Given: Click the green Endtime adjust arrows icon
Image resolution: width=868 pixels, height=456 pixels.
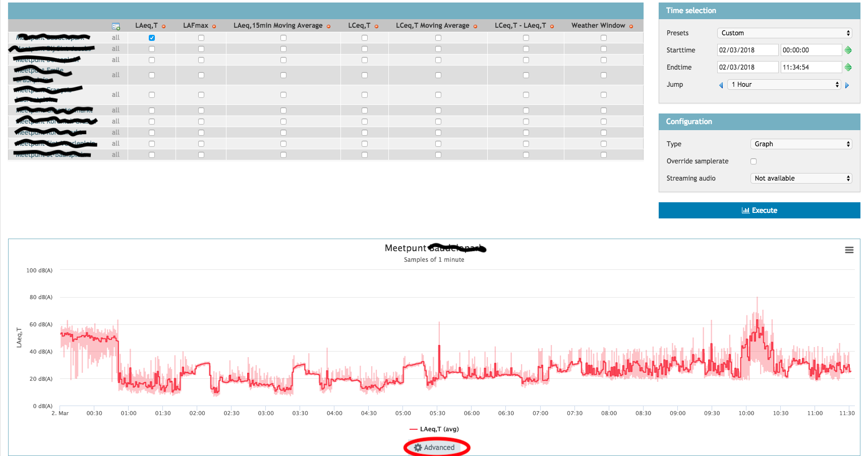Looking at the screenshot, I should [x=848, y=67].
